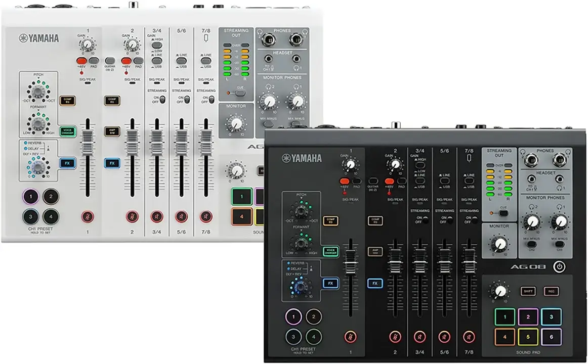Trigger sound pad 4 on the white mixer
588x364 pixels.
[x=241, y=216]
